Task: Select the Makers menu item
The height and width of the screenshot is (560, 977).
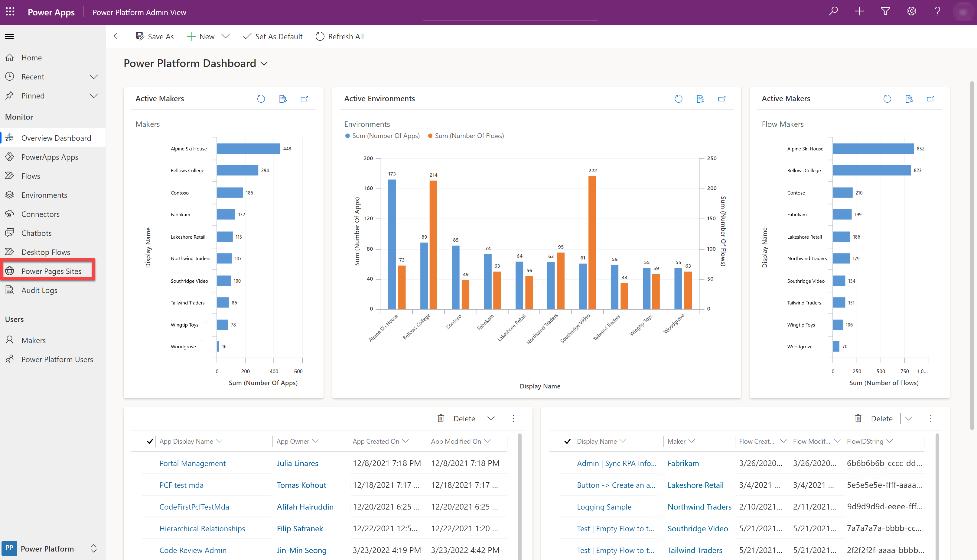Action: click(33, 340)
